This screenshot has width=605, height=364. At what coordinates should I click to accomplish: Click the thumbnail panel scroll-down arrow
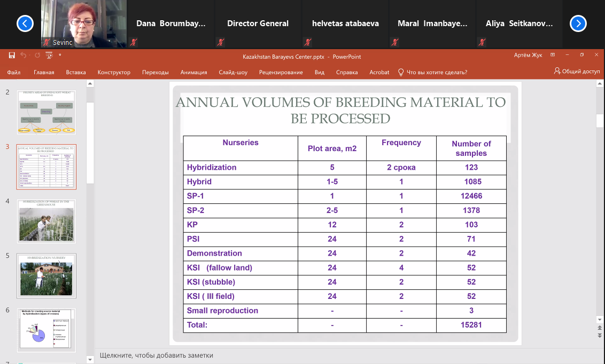pyautogui.click(x=90, y=360)
